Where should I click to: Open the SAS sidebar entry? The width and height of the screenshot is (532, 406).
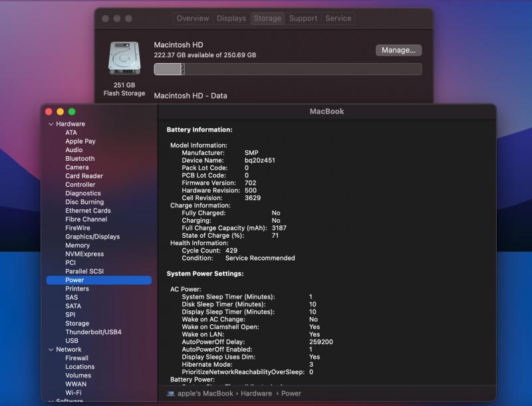tap(72, 297)
